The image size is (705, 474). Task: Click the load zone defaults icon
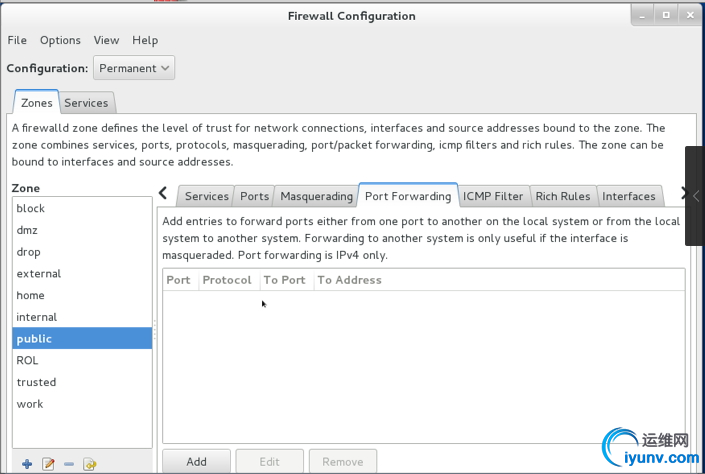click(x=90, y=464)
